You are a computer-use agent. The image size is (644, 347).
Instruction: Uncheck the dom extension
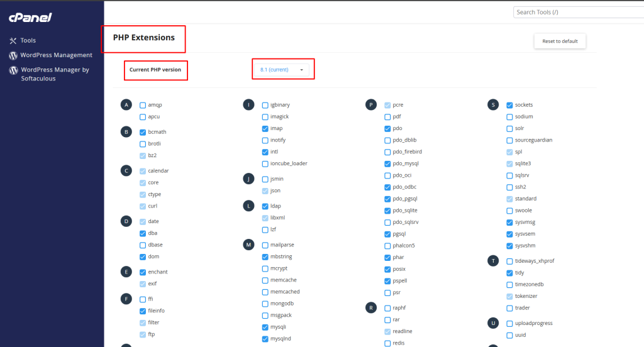click(x=143, y=257)
